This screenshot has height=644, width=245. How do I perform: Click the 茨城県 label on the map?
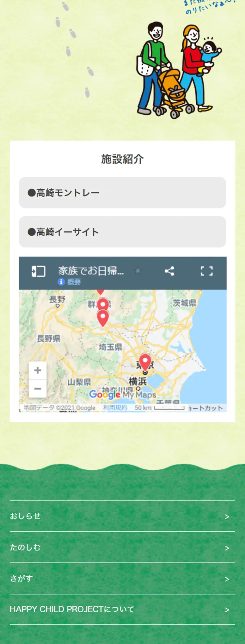point(185,303)
